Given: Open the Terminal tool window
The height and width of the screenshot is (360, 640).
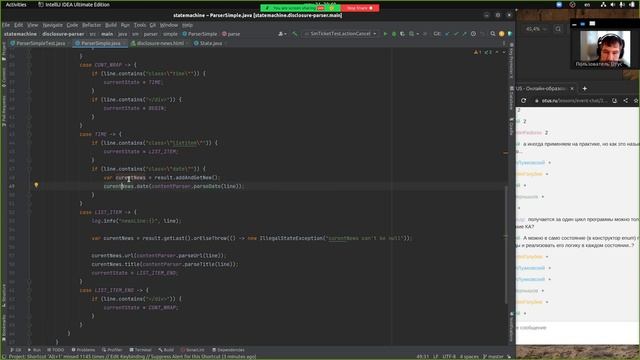Looking at the screenshot, I should point(140,350).
